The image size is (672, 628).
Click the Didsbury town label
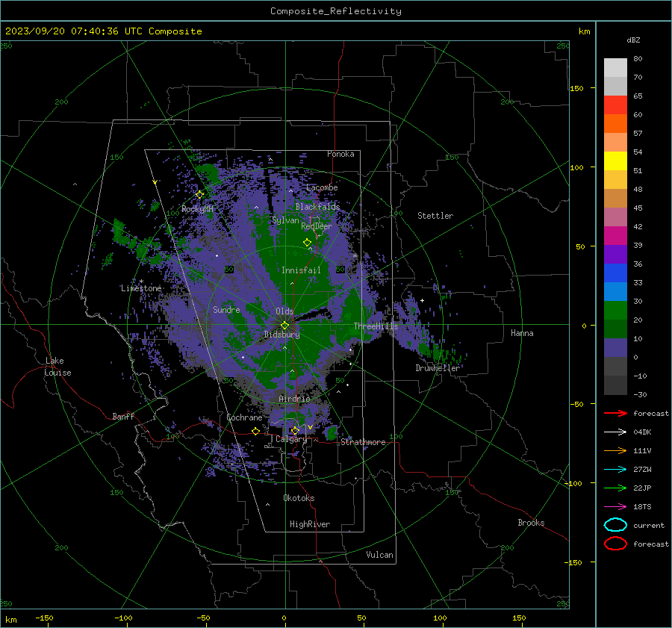click(281, 335)
